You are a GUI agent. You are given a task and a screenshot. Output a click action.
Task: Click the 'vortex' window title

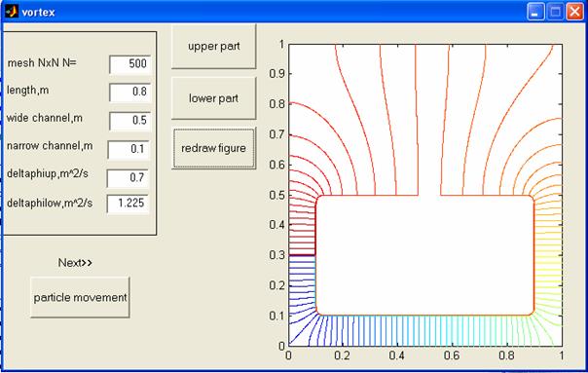(x=38, y=12)
